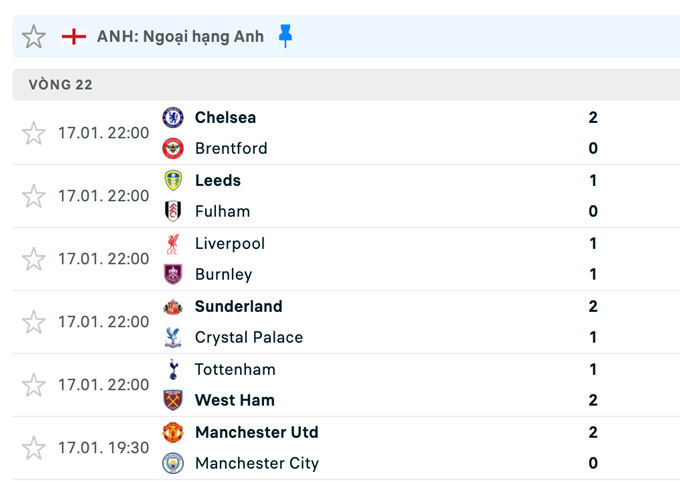Star the Liverpool vs Burnley match
The width and height of the screenshot is (680, 481).
point(34,259)
